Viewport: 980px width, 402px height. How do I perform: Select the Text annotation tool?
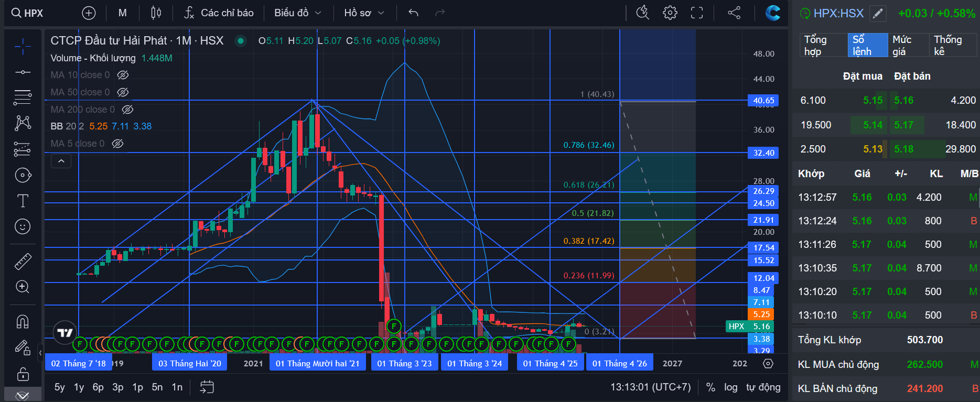click(x=23, y=201)
